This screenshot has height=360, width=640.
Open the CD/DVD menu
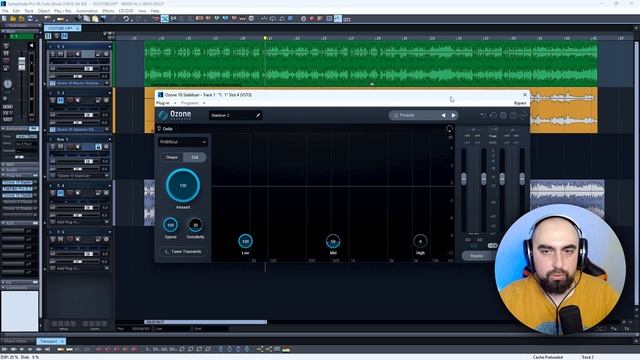click(x=126, y=11)
